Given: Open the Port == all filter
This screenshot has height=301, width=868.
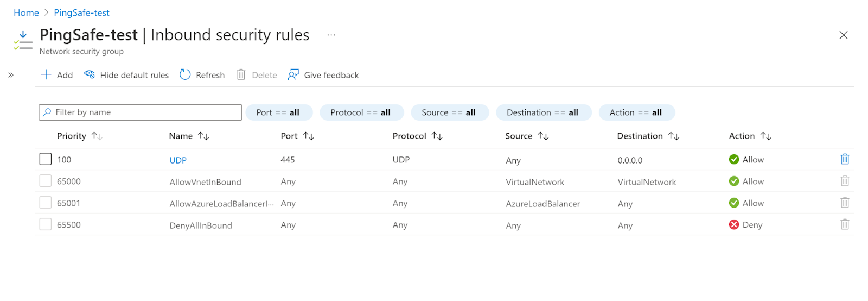Looking at the screenshot, I should pyautogui.click(x=279, y=112).
